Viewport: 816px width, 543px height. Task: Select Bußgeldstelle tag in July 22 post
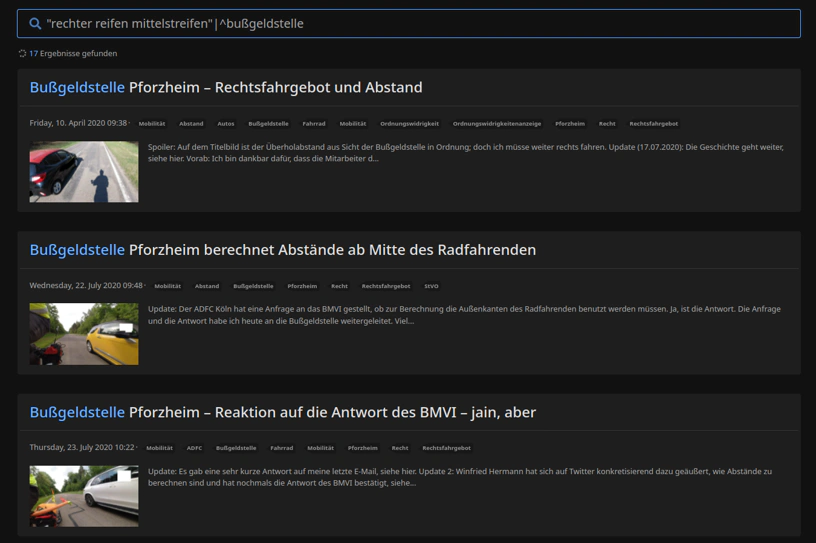coord(253,286)
